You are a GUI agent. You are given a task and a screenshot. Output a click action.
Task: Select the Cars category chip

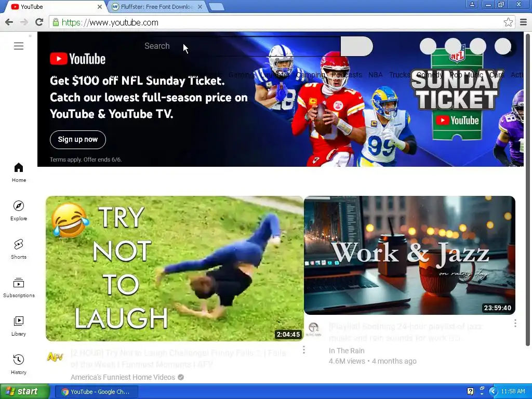click(x=497, y=75)
